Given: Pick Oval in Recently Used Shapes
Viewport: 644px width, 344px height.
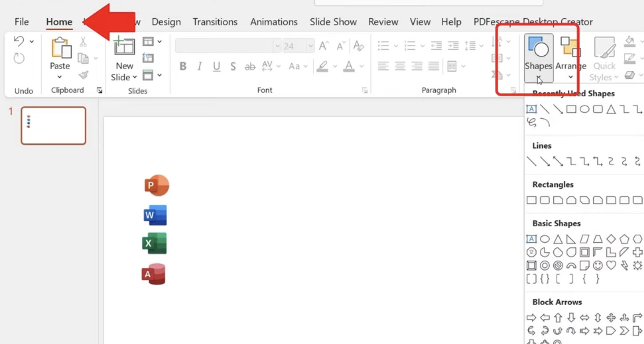Looking at the screenshot, I should 584,109.
